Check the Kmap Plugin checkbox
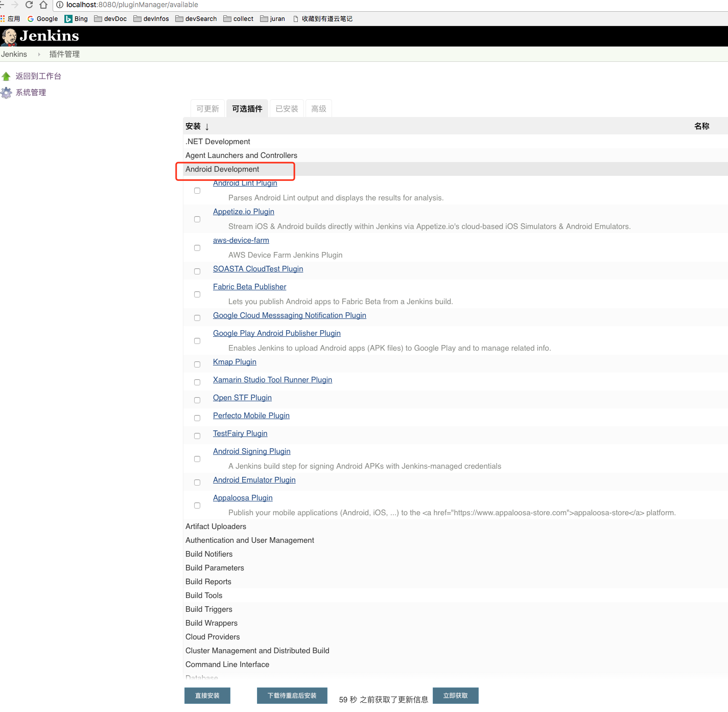Viewport: 728px width, 712px height. (197, 364)
